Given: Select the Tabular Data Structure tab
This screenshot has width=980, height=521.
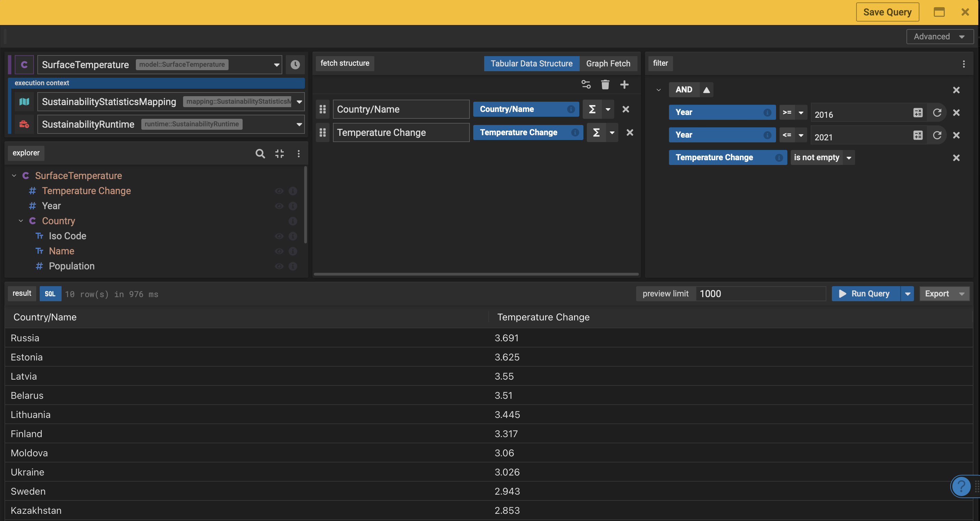Looking at the screenshot, I should (531, 64).
